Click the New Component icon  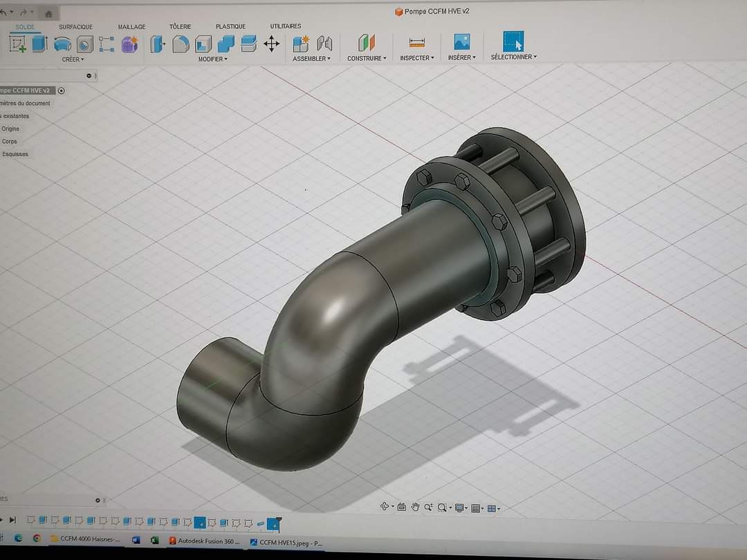[x=301, y=44]
